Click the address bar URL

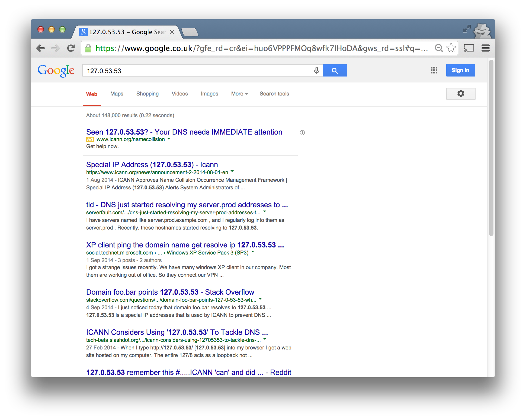coord(262,48)
